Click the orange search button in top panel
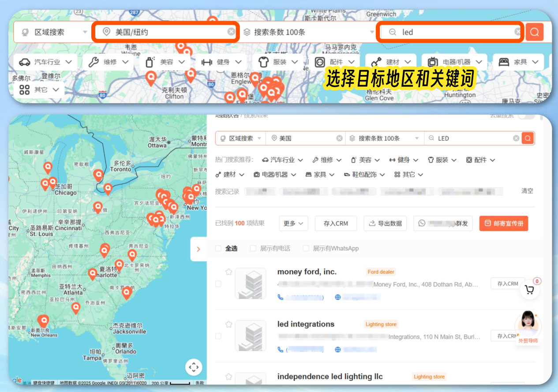 [535, 32]
